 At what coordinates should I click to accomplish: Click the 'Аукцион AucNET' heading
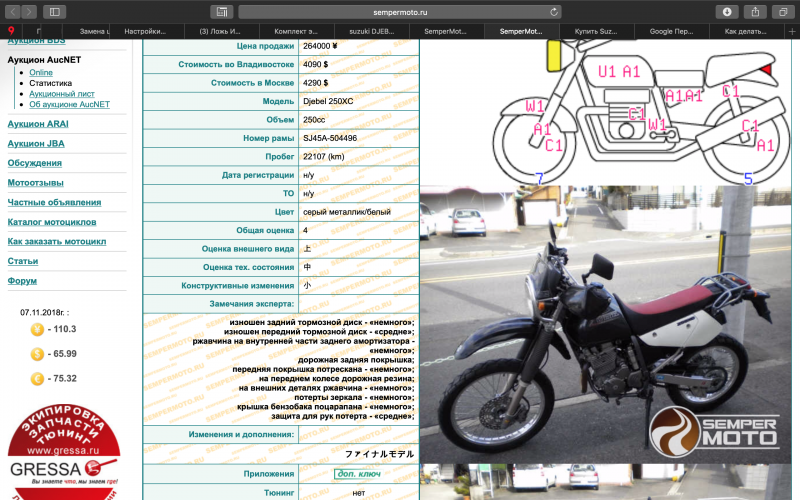[x=44, y=60]
